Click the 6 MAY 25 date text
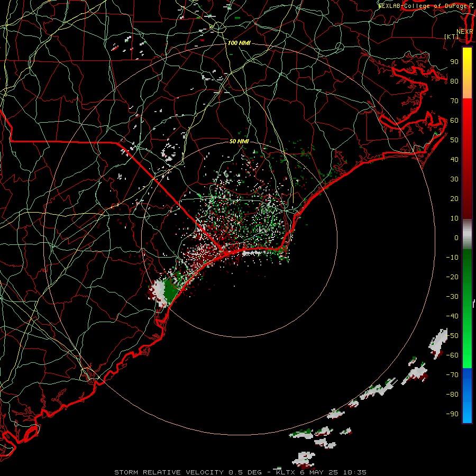 [319, 472]
